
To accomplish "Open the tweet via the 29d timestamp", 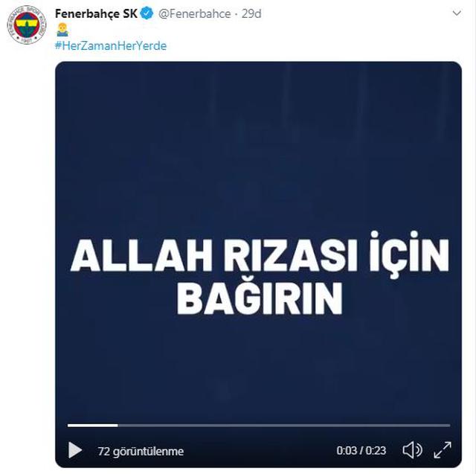I will 251,14.
